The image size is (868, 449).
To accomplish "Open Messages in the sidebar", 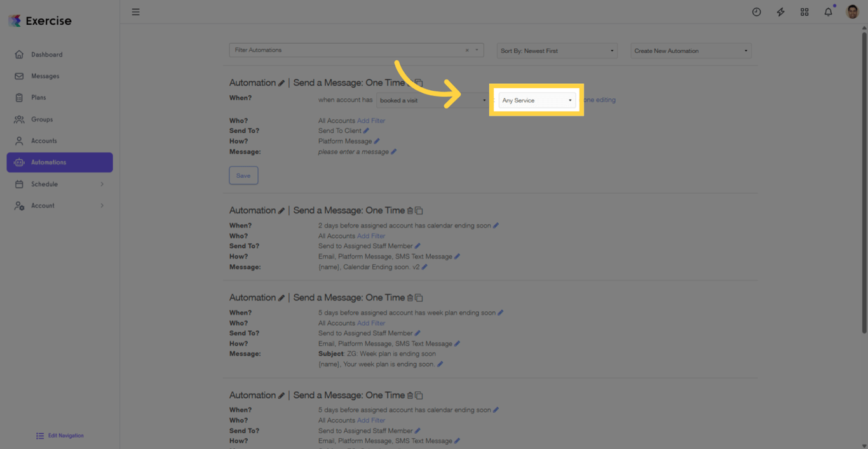I will point(45,76).
